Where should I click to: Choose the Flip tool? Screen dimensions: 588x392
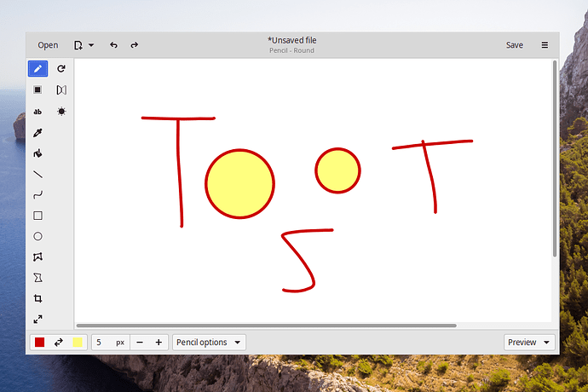[61, 90]
